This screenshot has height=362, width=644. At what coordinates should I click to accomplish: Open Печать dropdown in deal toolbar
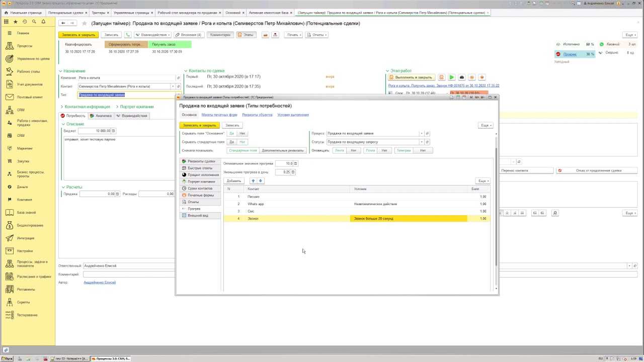294,35
